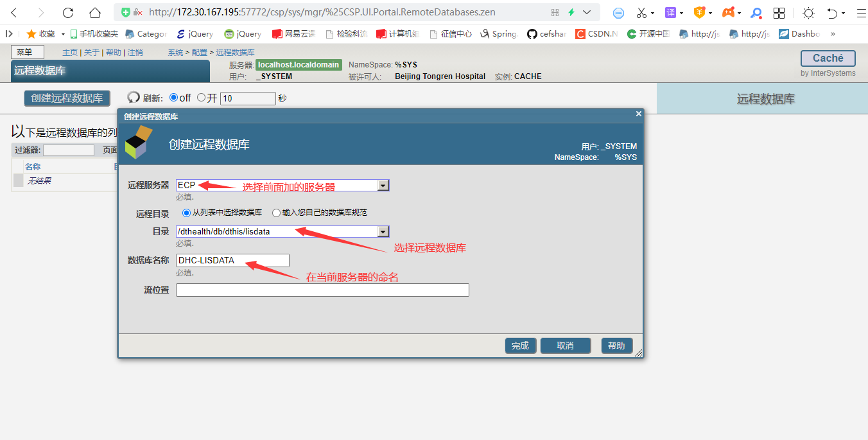
Task: Navigate to 配置 breadcrumb
Action: [x=200, y=53]
